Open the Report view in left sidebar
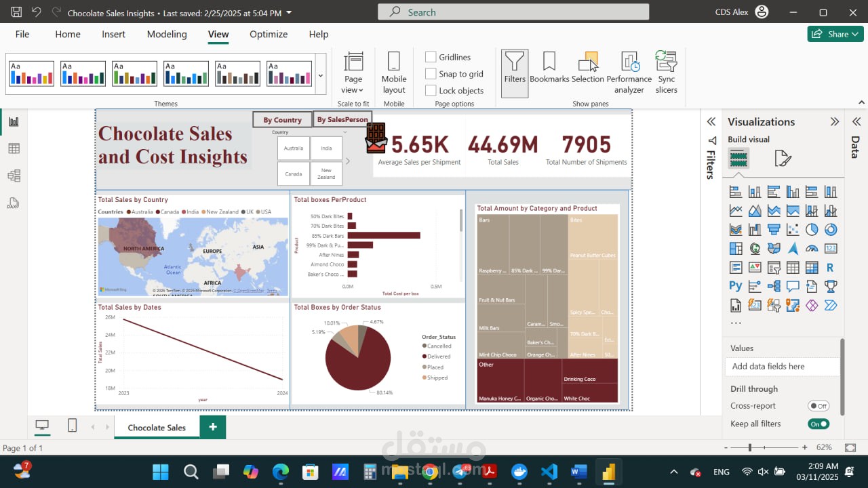Screen dimensions: 868x488 (14, 122)
